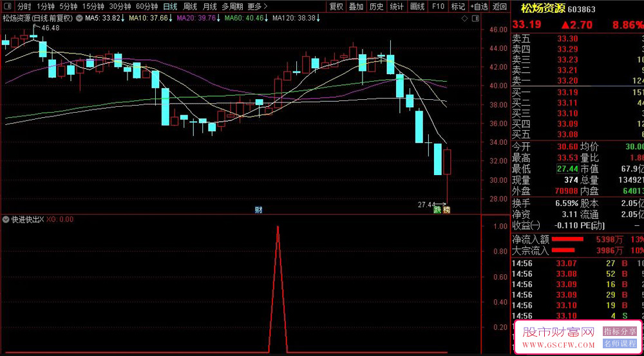
Task: Click the green 跌 badge icon
Action: [x=438, y=210]
